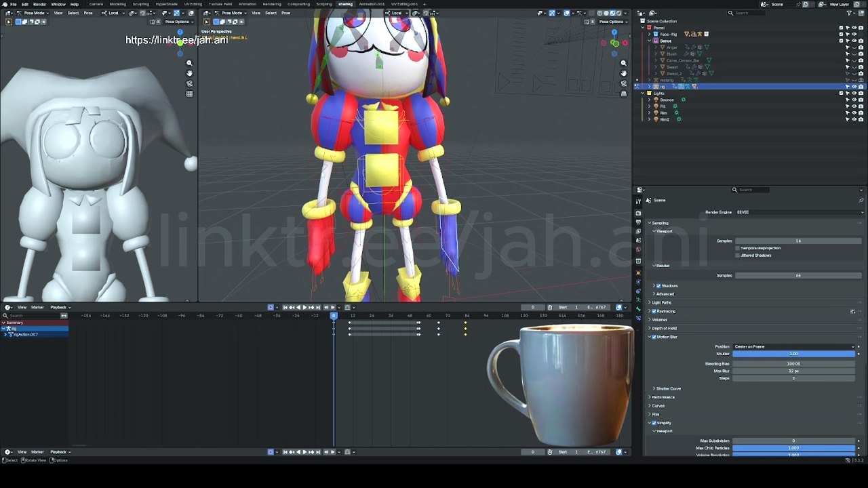
Task: Open the Bone properties tab icon
Action: 638,310
